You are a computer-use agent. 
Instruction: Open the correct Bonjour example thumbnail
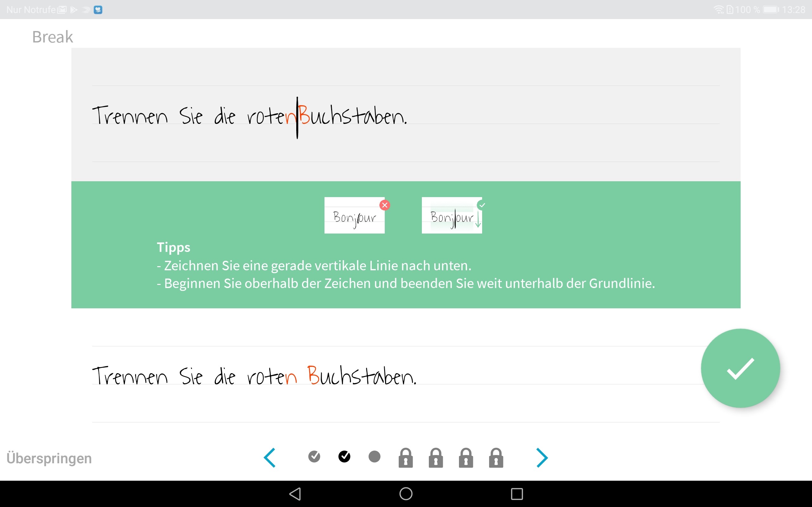click(452, 215)
